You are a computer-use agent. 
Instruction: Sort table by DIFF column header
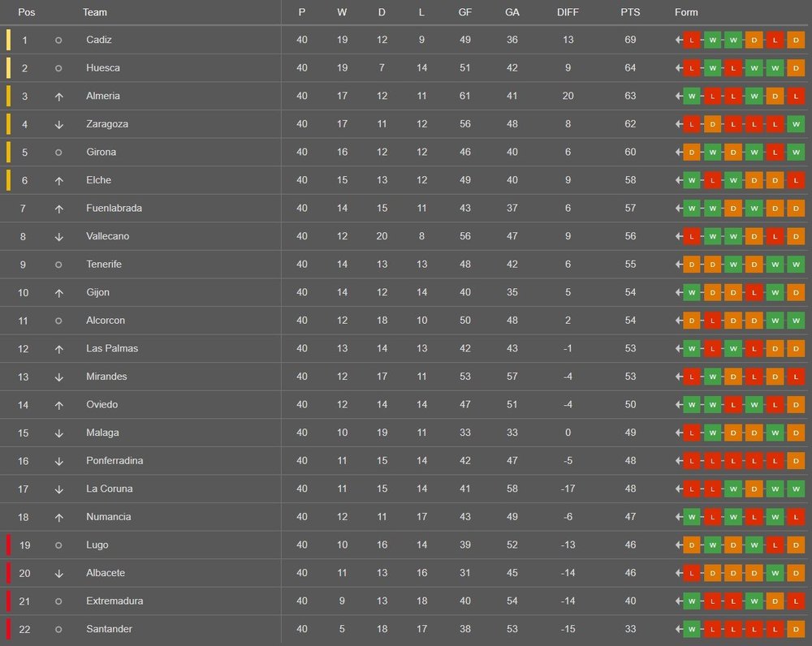[x=568, y=12]
